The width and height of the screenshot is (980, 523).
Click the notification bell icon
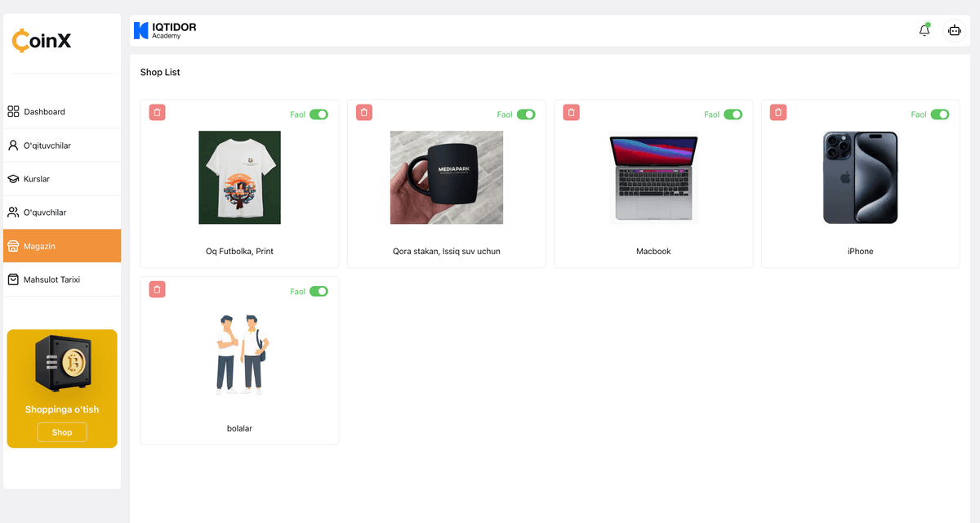[924, 30]
